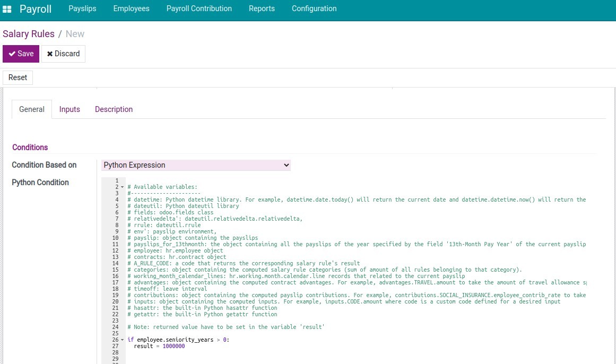The height and width of the screenshot is (364, 616).
Task: Discard the salary rule changes
Action: (63, 54)
